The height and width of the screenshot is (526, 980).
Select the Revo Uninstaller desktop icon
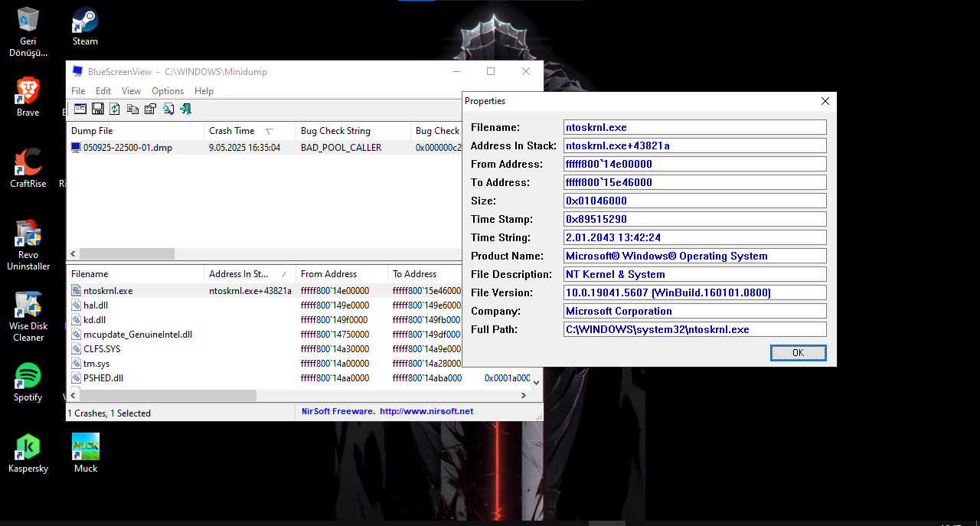(x=28, y=245)
